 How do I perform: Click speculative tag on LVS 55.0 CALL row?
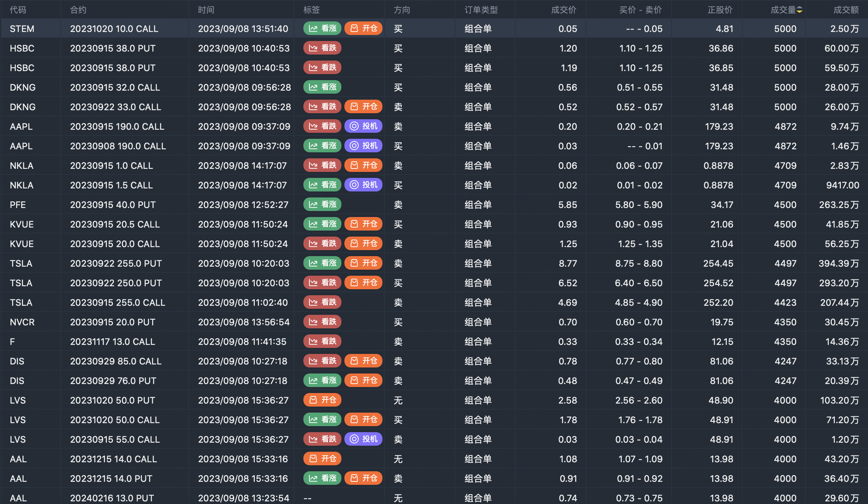click(x=363, y=439)
